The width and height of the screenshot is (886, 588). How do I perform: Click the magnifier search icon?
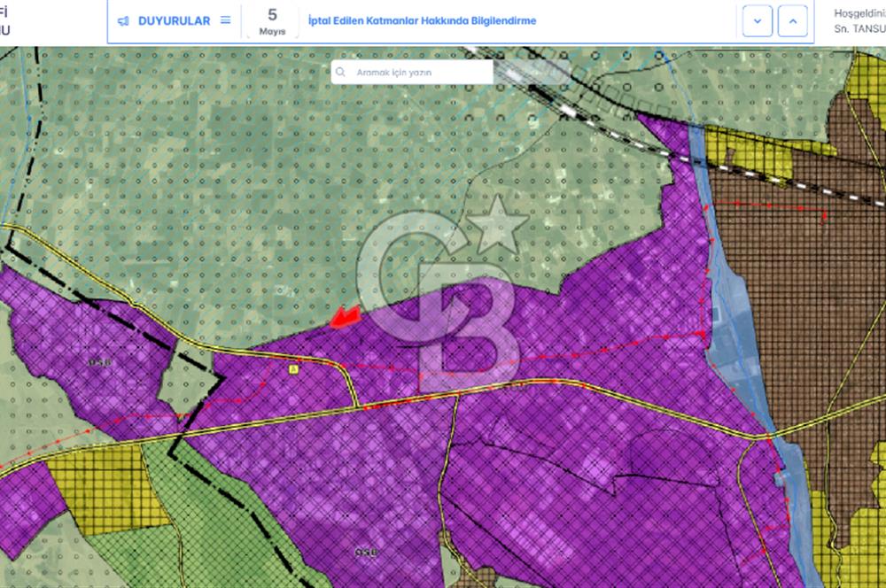click(x=340, y=73)
